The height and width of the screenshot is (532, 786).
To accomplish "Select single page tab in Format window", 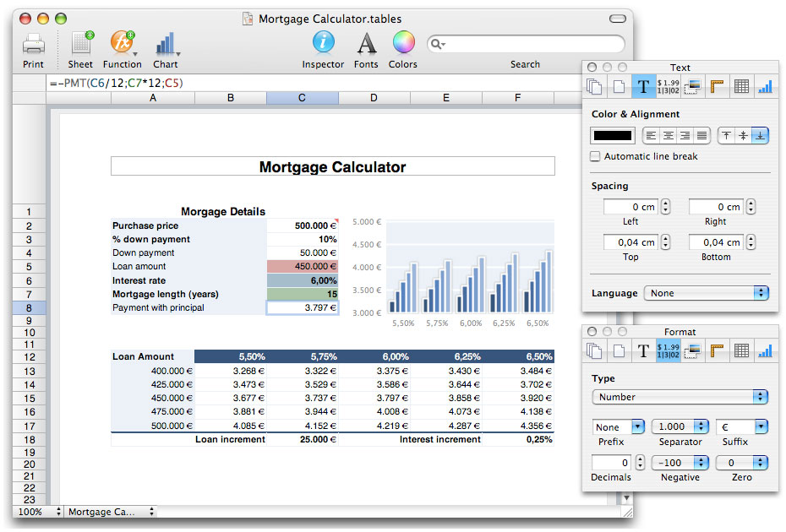I will click(x=619, y=350).
